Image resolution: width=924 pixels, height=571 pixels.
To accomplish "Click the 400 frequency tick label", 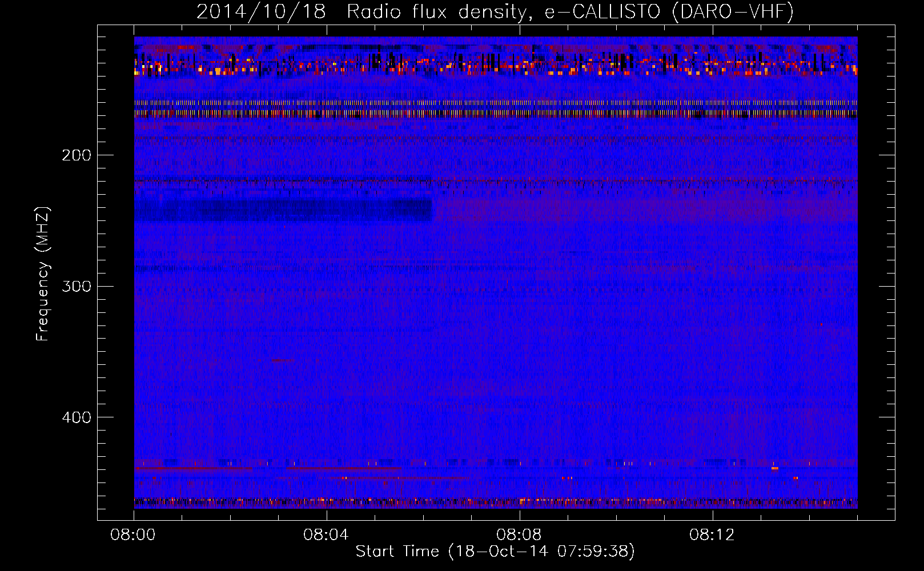I will coord(77,417).
